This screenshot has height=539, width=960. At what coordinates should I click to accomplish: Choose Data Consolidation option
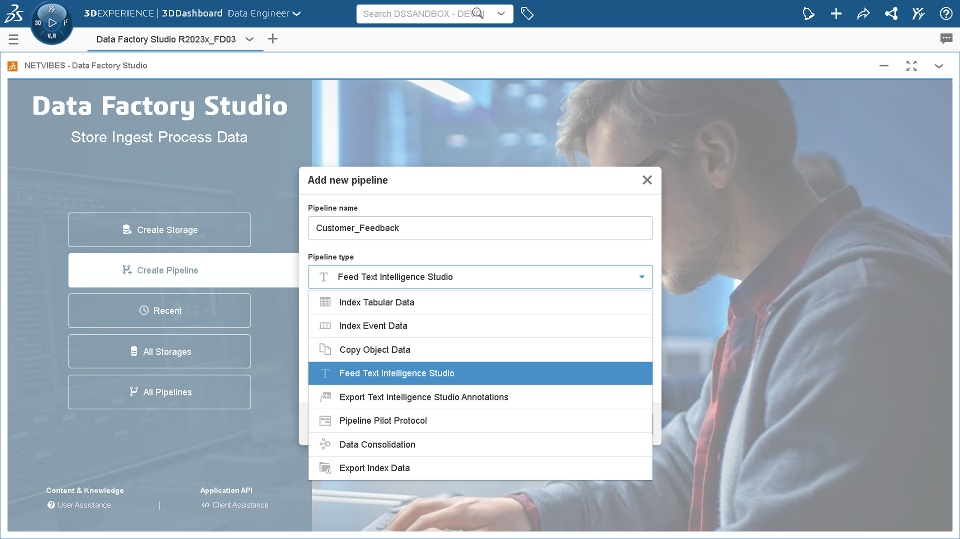[480, 445]
